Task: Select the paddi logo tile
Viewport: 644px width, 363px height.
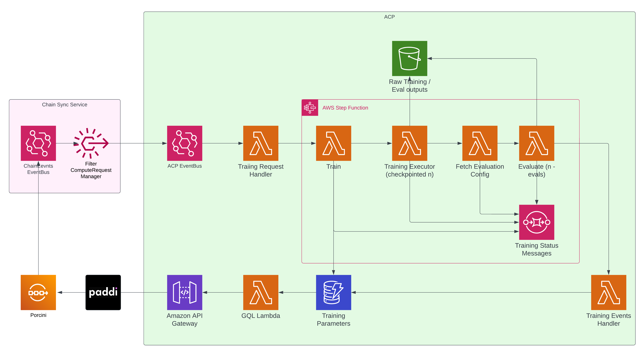Action: tap(103, 293)
